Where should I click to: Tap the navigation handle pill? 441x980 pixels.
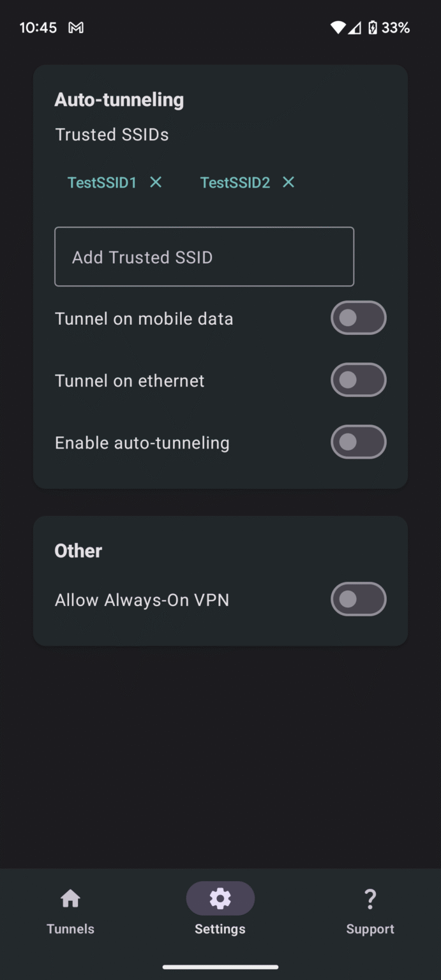click(x=220, y=965)
